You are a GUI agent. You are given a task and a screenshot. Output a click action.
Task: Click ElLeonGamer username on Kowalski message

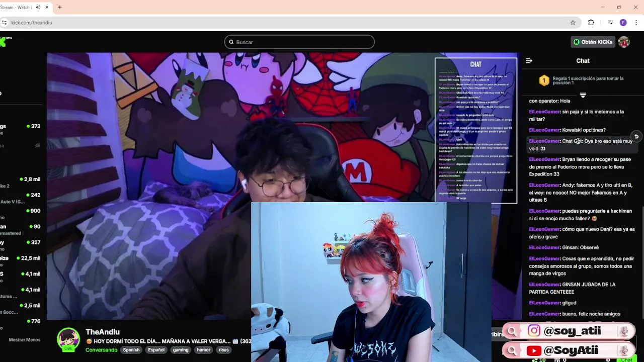pyautogui.click(x=544, y=130)
